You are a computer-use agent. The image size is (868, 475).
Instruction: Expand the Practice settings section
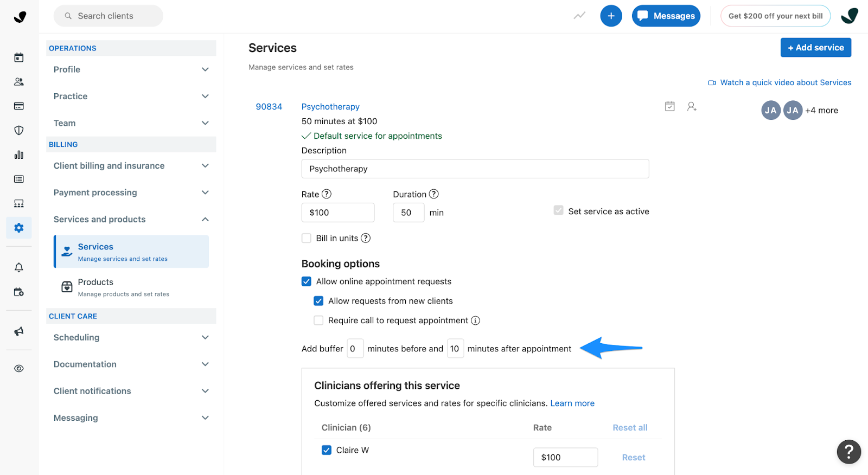(x=131, y=96)
